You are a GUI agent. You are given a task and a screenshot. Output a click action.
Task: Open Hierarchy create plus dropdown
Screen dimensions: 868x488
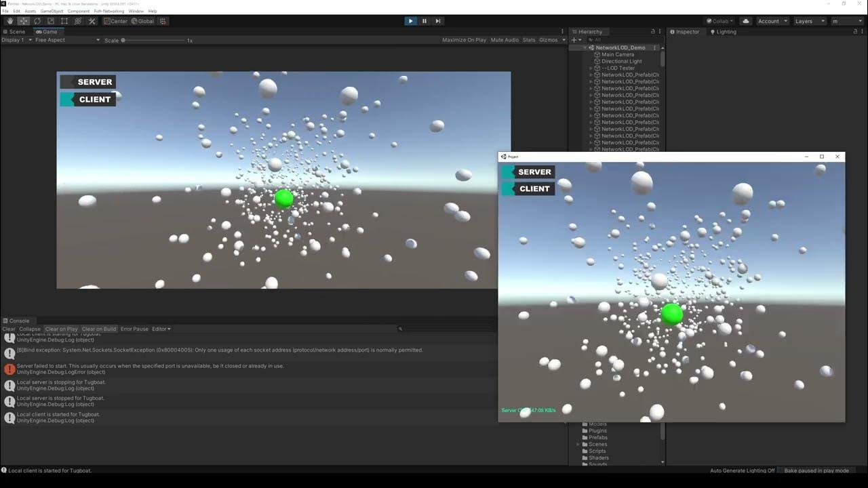coord(576,40)
